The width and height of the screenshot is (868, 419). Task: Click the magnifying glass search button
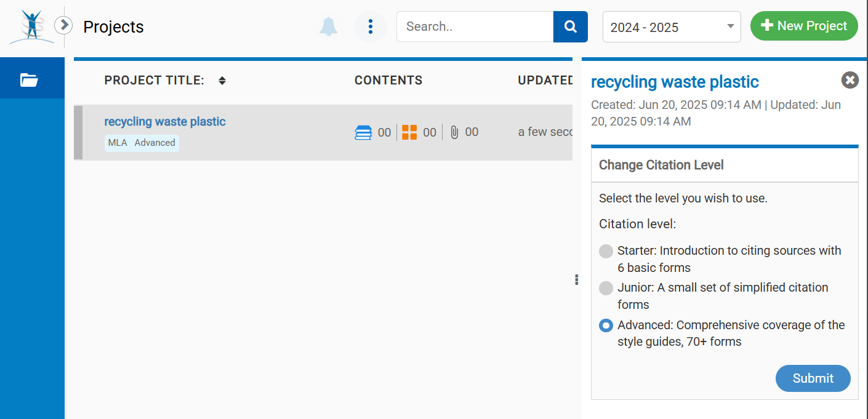coord(571,26)
